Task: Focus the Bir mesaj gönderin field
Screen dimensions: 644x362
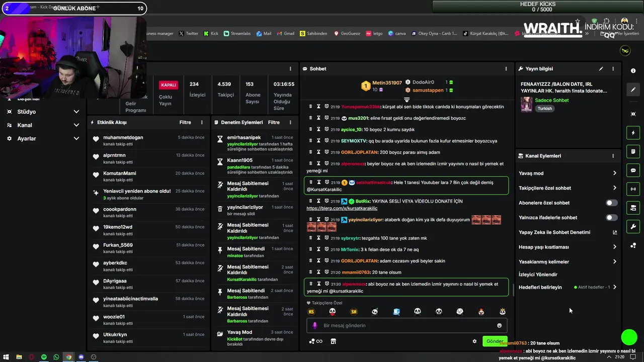Action: point(407,325)
